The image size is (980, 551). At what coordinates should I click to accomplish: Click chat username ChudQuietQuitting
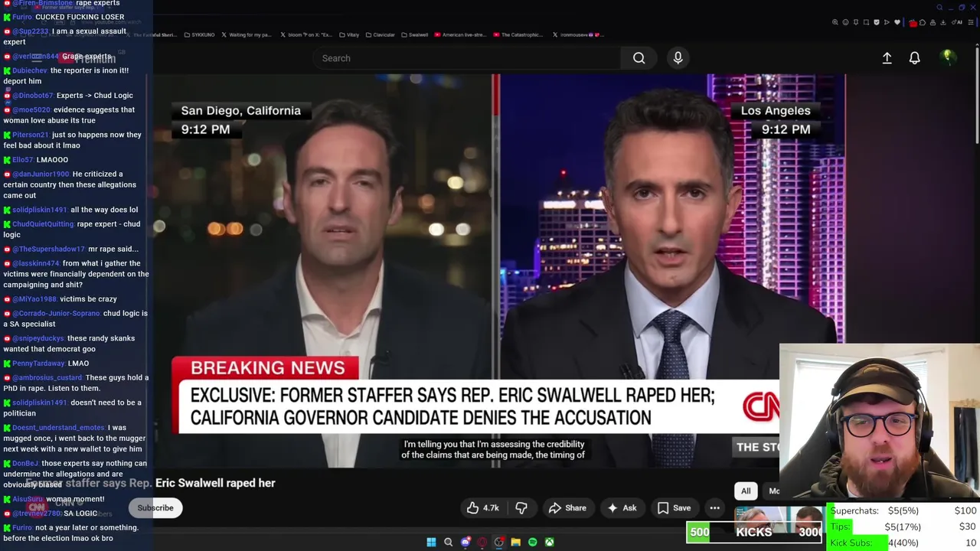point(43,224)
